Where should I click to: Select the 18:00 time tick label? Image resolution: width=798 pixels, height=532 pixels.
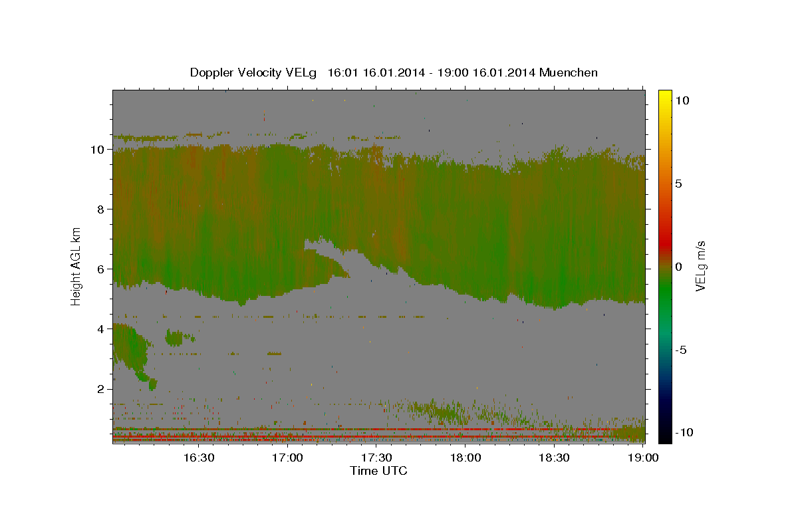(465, 458)
